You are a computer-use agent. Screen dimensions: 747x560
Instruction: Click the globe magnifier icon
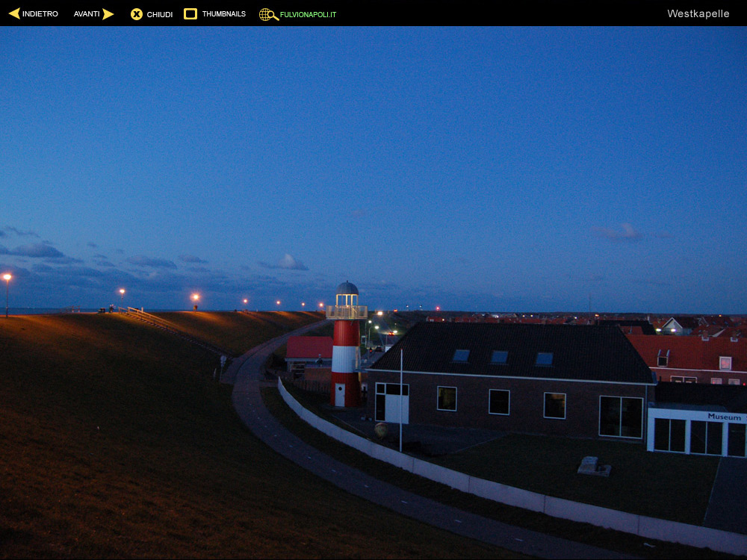[x=269, y=15]
